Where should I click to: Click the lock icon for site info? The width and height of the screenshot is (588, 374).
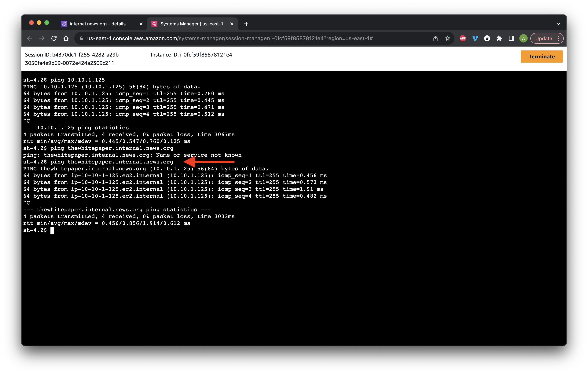[x=81, y=38]
